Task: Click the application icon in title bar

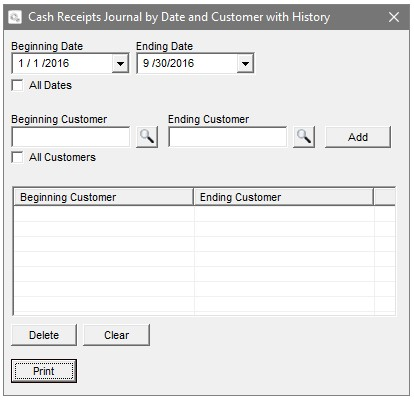Action: click(x=15, y=17)
